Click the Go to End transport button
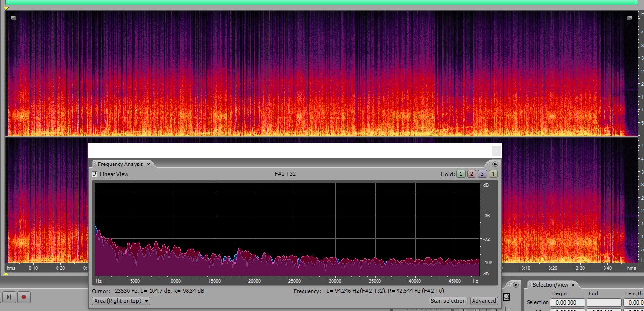 click(x=9, y=296)
